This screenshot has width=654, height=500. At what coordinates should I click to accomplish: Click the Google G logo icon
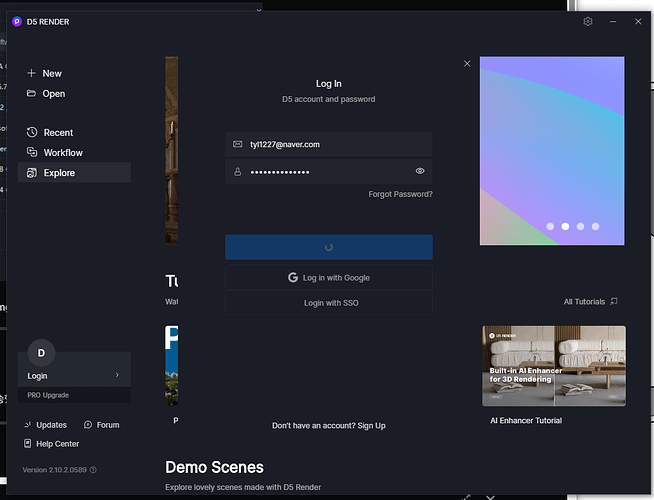(x=293, y=277)
